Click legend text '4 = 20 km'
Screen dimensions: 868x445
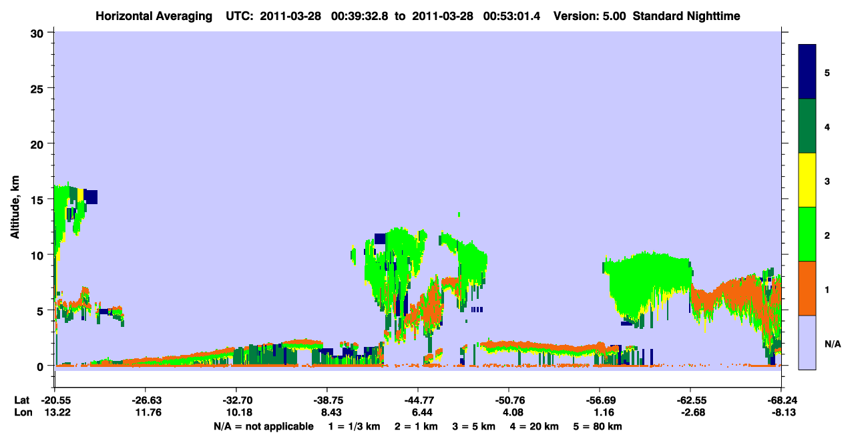[x=535, y=426]
